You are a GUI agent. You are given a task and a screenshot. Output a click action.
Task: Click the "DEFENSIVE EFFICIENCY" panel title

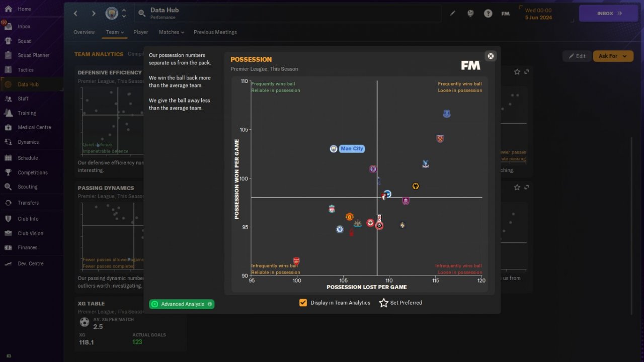point(110,73)
